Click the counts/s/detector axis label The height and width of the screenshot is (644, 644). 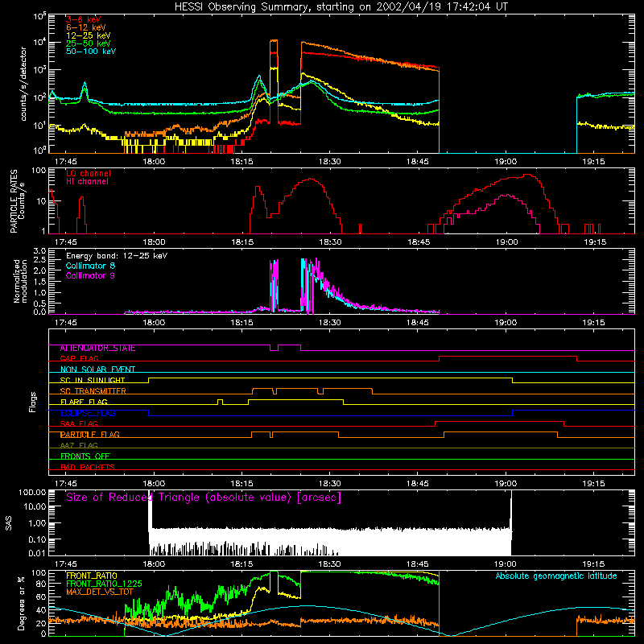23,84
